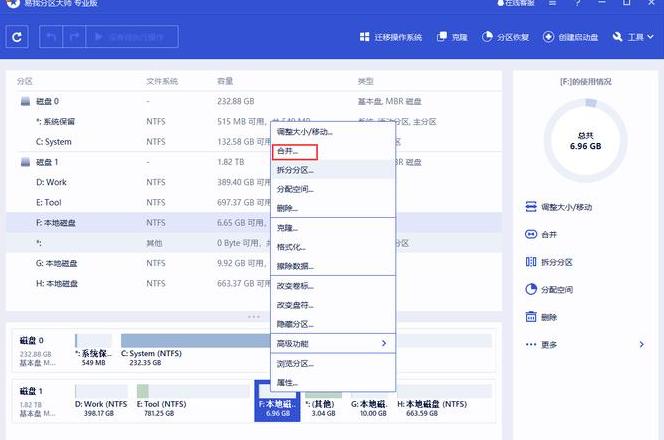This screenshot has height=440, width=664.
Task: Select the E: Tool partition row
Action: (x=254, y=202)
